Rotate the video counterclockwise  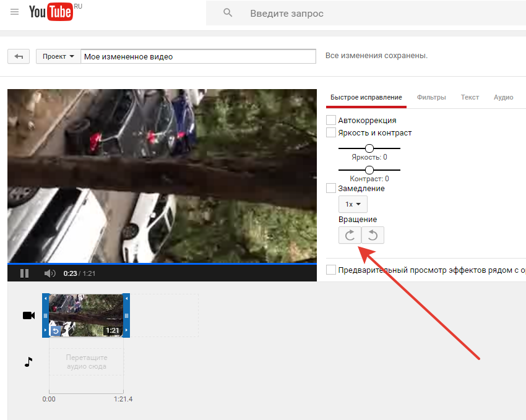click(373, 235)
